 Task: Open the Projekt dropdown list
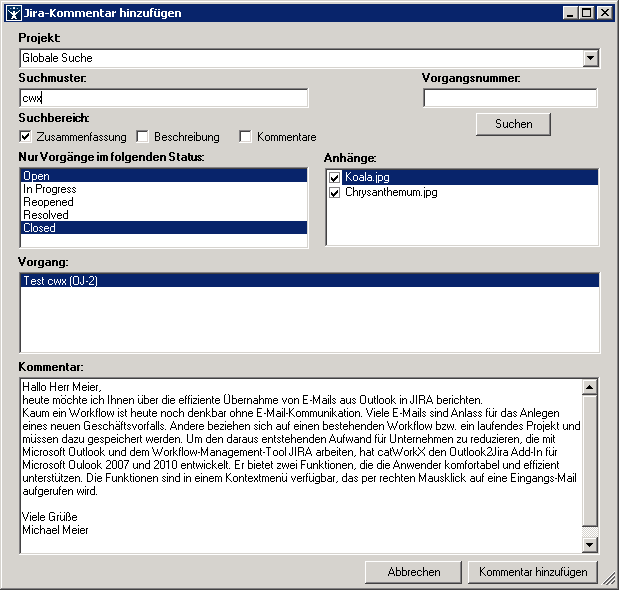click(591, 59)
